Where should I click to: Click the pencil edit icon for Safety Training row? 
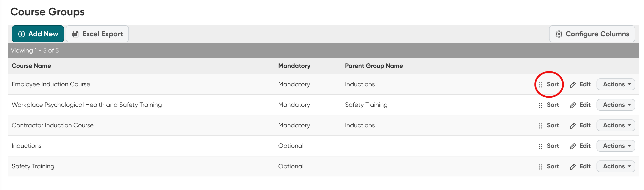(x=573, y=166)
